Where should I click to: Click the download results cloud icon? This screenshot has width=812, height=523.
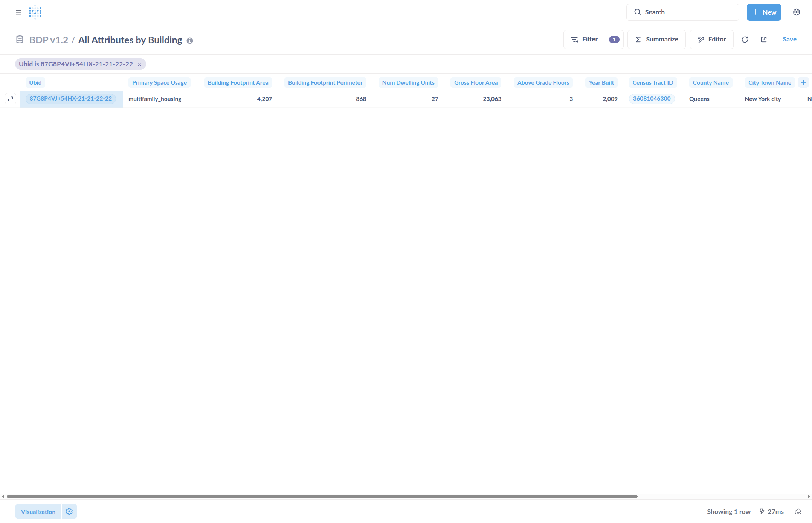click(798, 511)
